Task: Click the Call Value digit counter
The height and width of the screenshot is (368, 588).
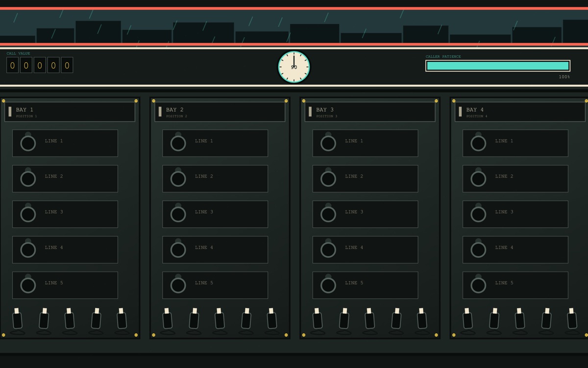Action: 40,65
